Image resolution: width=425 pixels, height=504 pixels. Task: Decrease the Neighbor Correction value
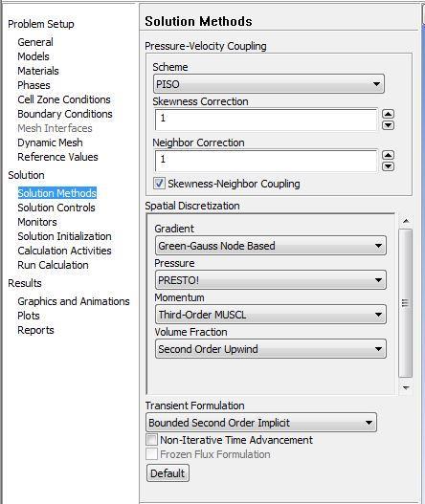pos(388,166)
